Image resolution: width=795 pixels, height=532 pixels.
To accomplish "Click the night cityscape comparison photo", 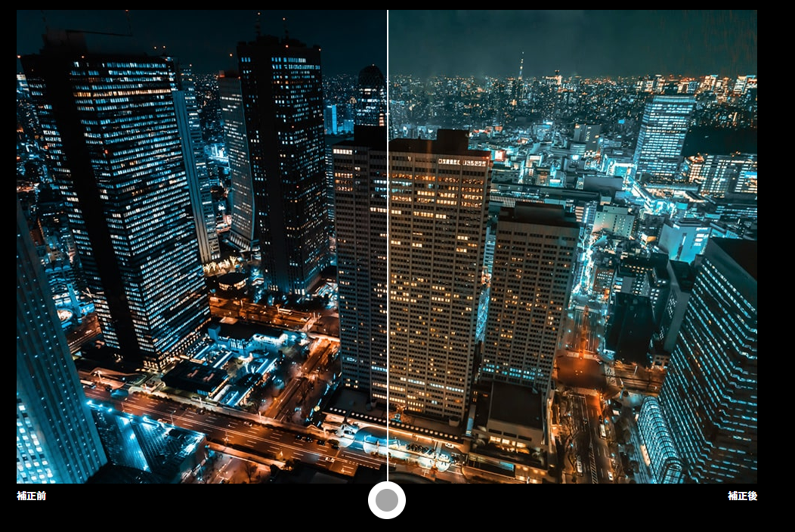I will (x=387, y=246).
